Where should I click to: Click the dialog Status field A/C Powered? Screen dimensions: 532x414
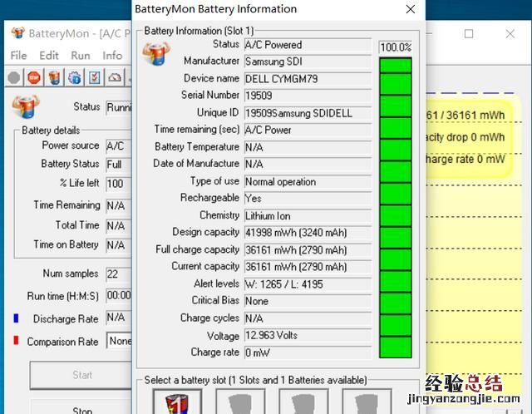point(308,45)
